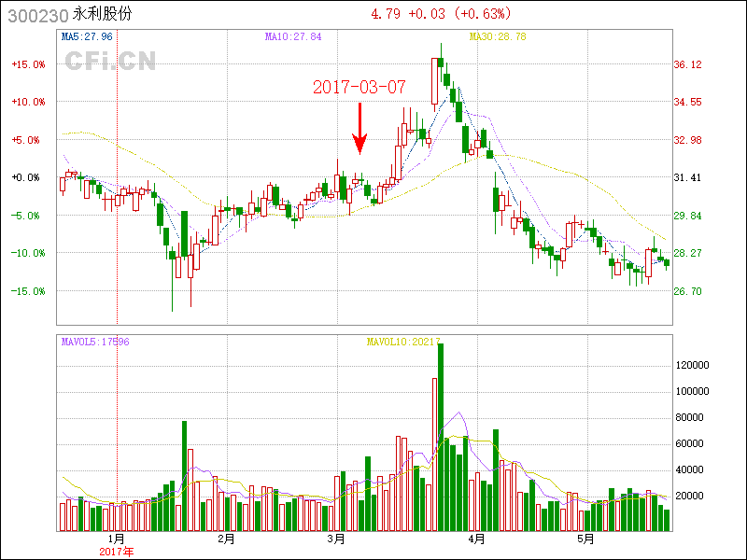Click the highest red candlestick near 36.12
Screen dimensions: 747x560
(x=434, y=80)
